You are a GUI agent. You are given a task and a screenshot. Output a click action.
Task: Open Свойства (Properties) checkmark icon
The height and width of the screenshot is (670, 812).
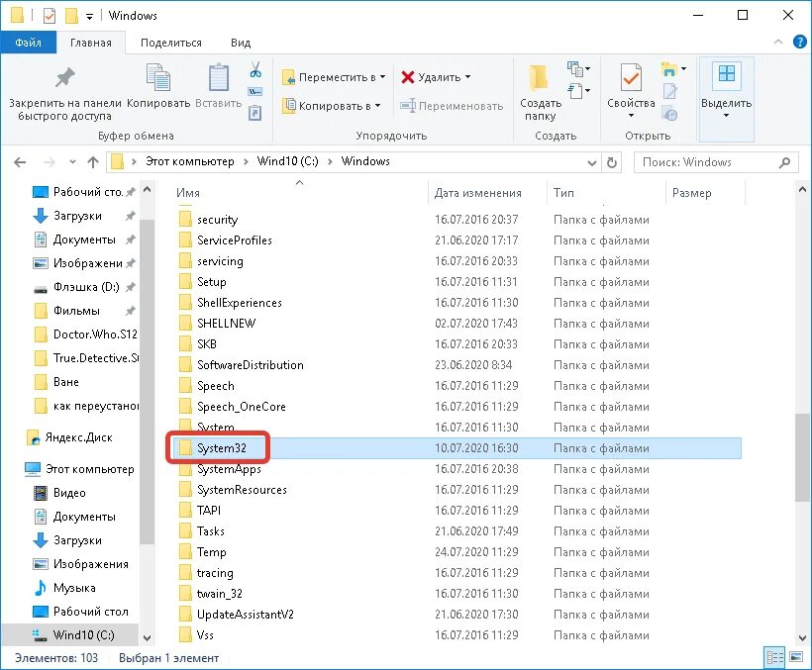(631, 77)
